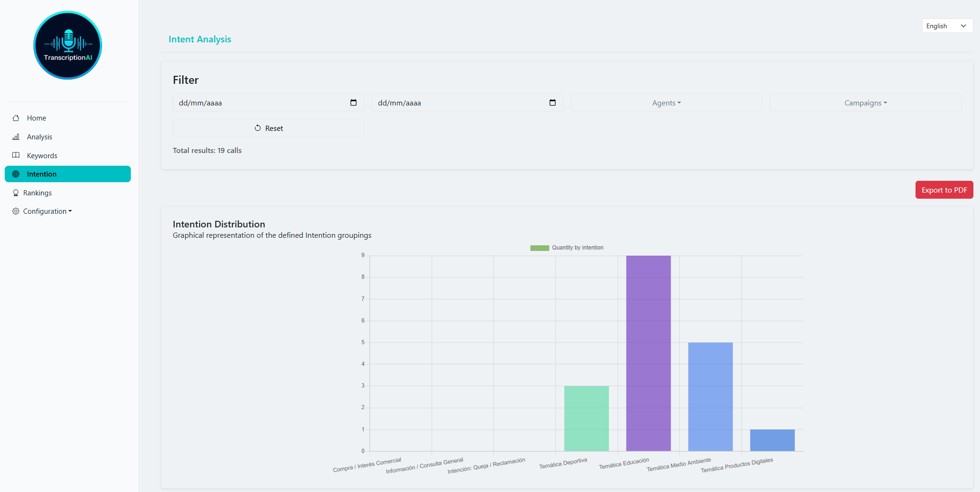Image resolution: width=980 pixels, height=492 pixels.
Task: Click the Export to PDF button
Action: click(x=944, y=189)
